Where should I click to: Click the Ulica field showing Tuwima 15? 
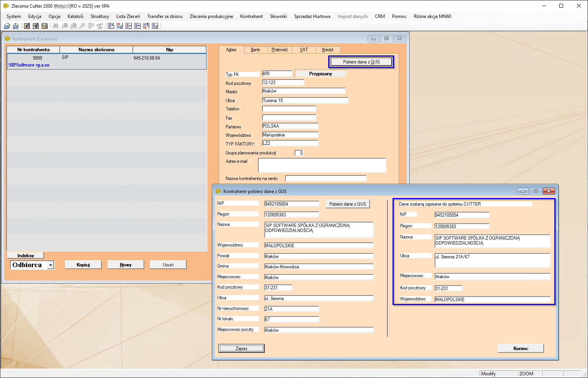tap(305, 101)
